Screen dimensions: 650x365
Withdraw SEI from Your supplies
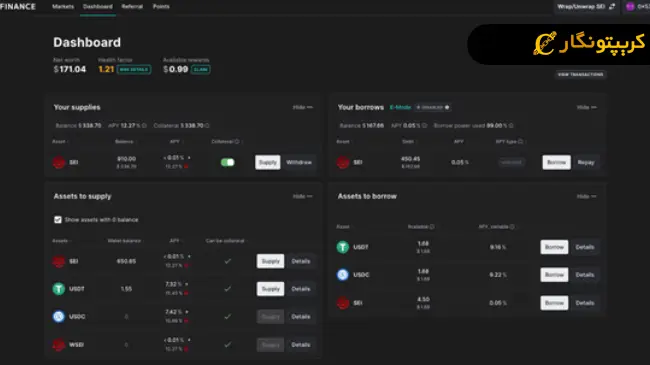(299, 162)
